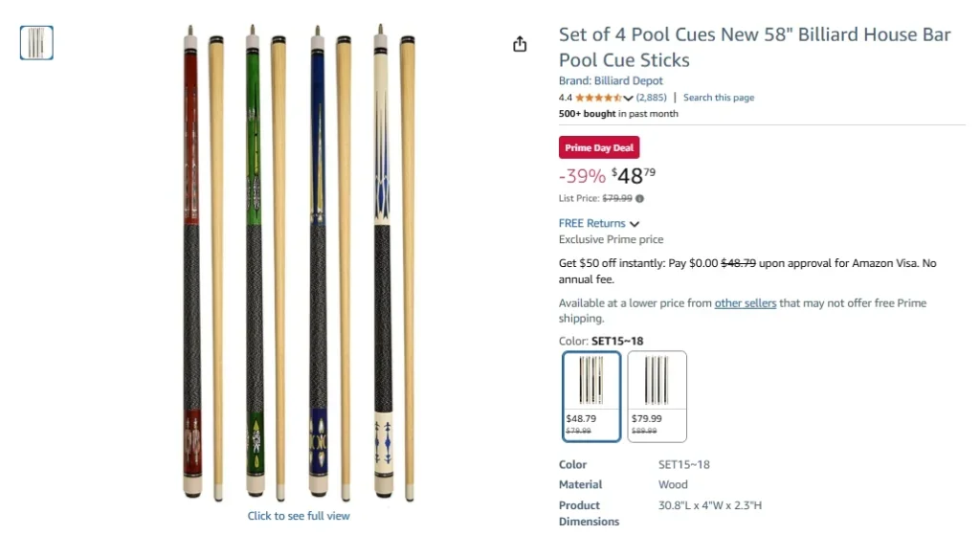Click the blue pool cue in the image
This screenshot has width=980, height=534.
(317, 258)
